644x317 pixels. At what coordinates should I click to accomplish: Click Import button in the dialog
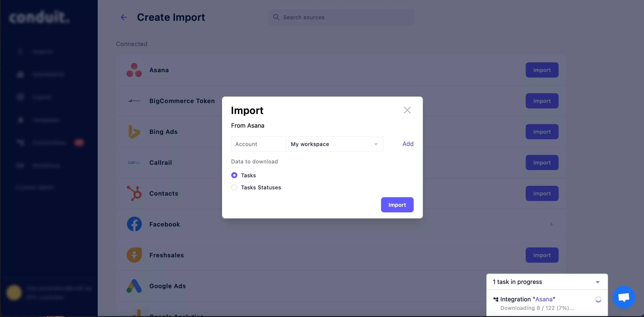tap(397, 205)
